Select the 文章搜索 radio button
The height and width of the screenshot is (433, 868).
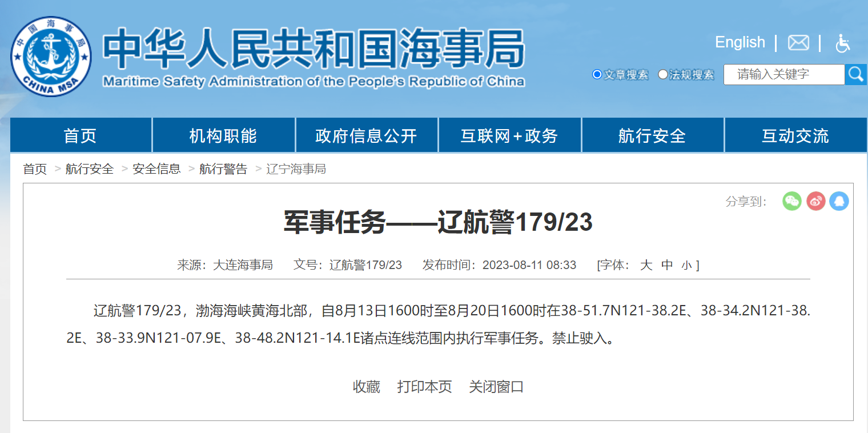[597, 74]
